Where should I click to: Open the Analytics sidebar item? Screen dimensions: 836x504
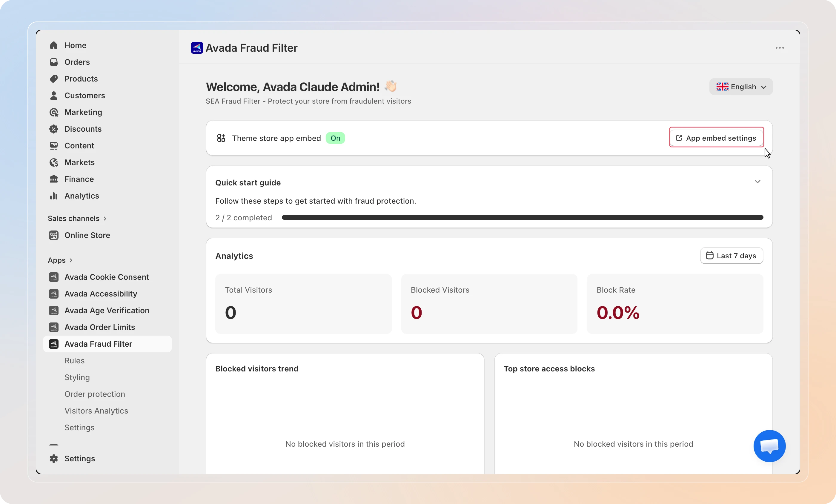pos(107,196)
